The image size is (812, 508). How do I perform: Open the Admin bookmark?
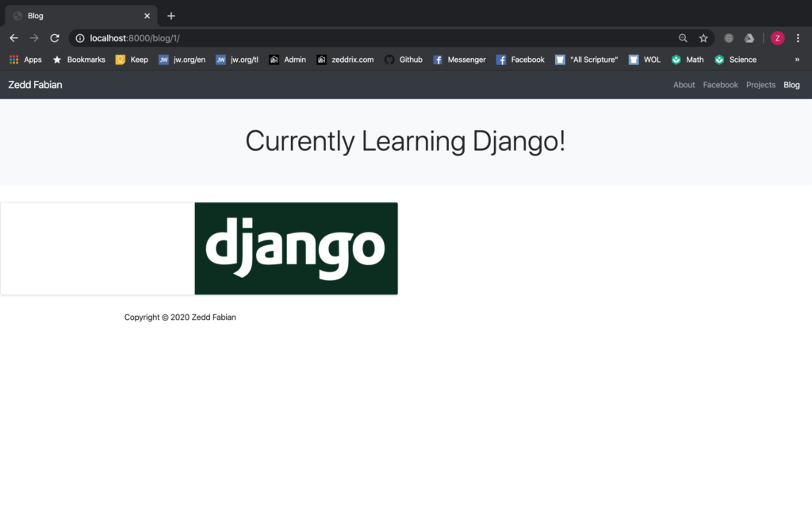[x=287, y=60]
